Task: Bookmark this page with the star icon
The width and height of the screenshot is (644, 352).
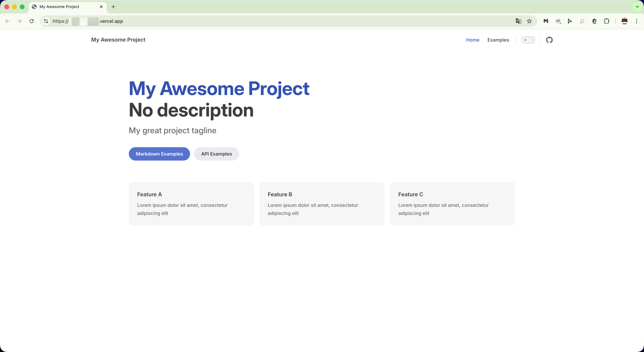Action: 529,21
